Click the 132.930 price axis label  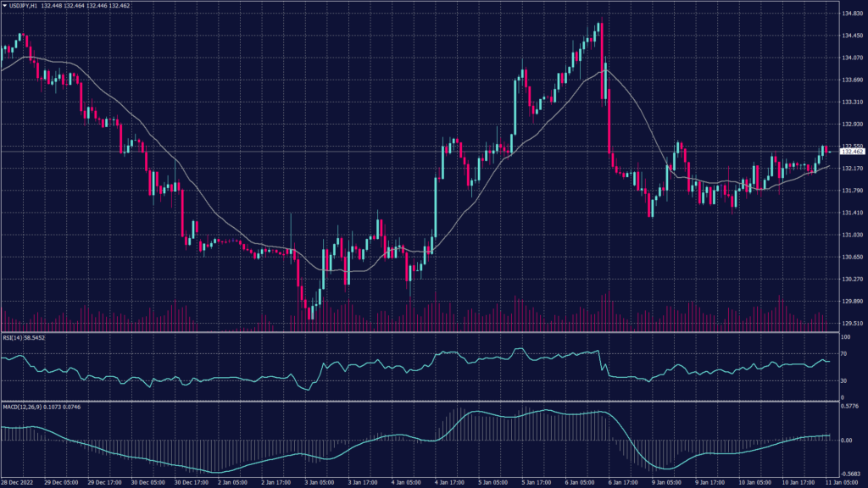(852, 124)
